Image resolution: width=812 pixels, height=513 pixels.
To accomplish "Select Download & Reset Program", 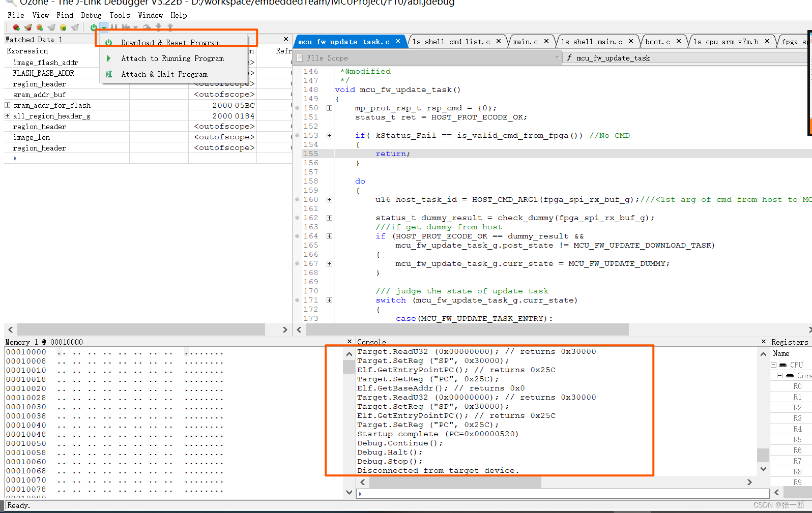I will [173, 43].
